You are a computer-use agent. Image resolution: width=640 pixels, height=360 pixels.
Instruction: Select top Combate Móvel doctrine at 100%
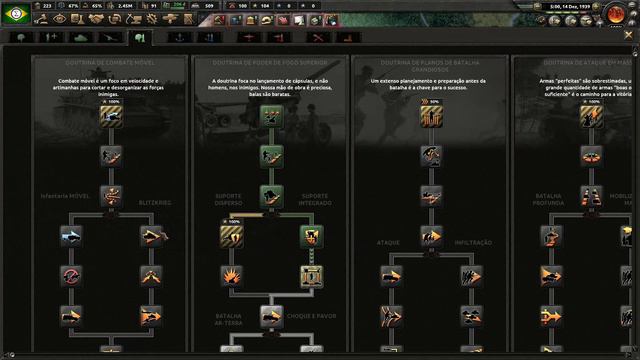point(111,116)
